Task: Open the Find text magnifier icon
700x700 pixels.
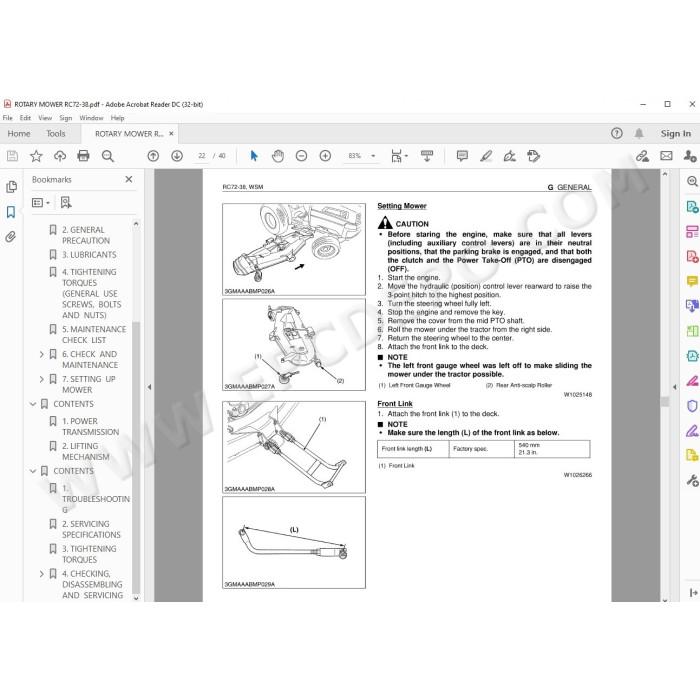Action: tap(108, 156)
